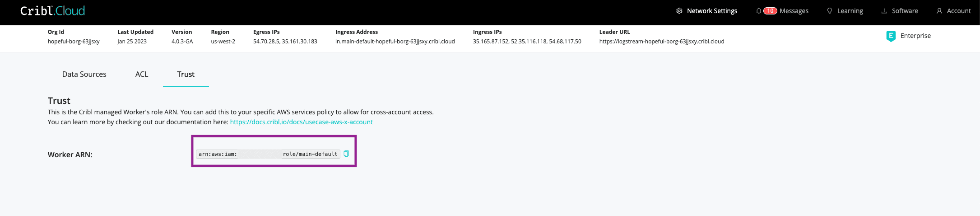This screenshot has width=980, height=216.
Task: Switch to the ACL tab
Action: pyautogui.click(x=142, y=74)
